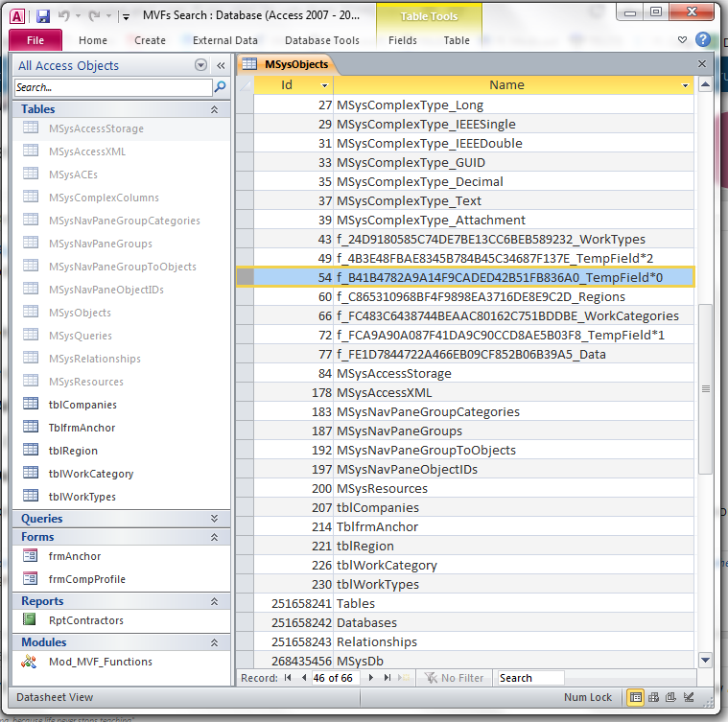Viewport: 728px width, 722px height.
Task: Click the Undo icon in title bar
Action: [x=63, y=16]
